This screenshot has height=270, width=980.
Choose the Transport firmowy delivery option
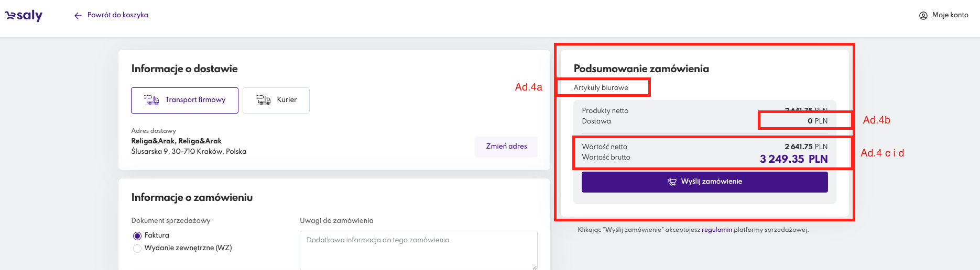coord(184,100)
